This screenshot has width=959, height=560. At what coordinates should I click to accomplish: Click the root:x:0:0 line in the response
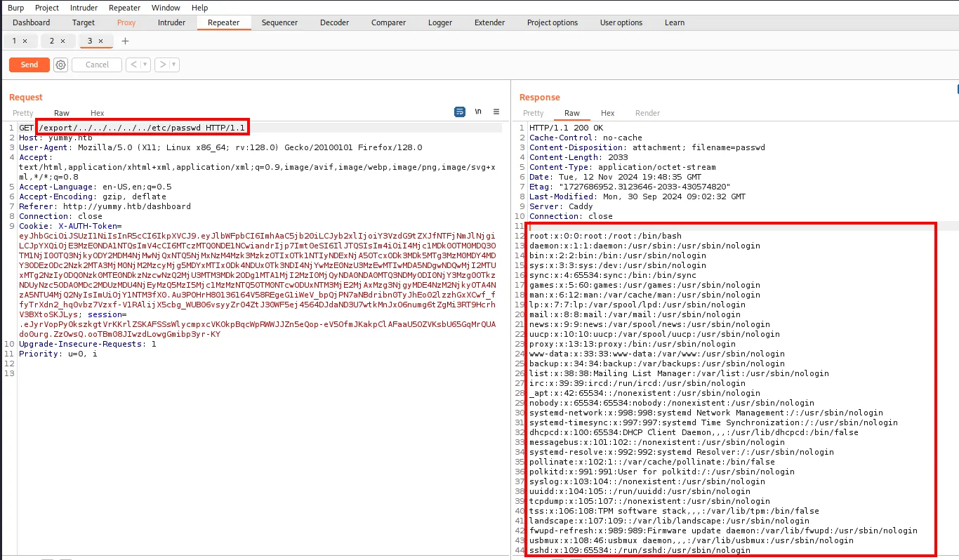pos(605,236)
